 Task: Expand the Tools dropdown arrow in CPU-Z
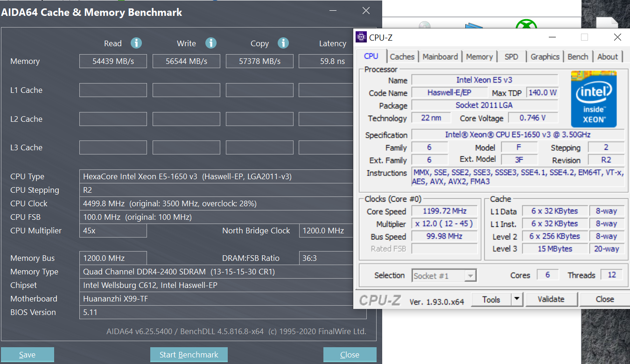[x=517, y=300]
